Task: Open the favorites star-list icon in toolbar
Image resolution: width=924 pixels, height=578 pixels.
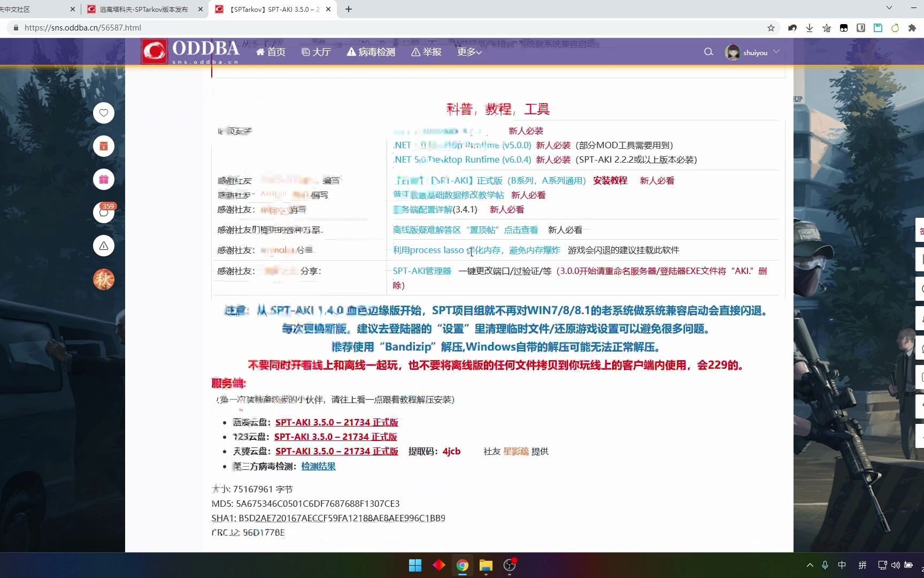Action: point(827,28)
